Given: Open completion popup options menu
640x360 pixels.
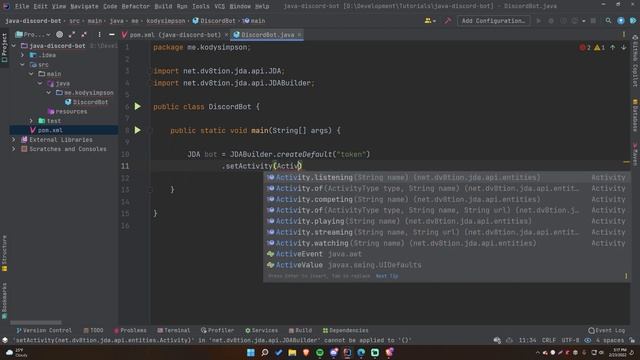Looking at the screenshot, I should click(x=626, y=276).
